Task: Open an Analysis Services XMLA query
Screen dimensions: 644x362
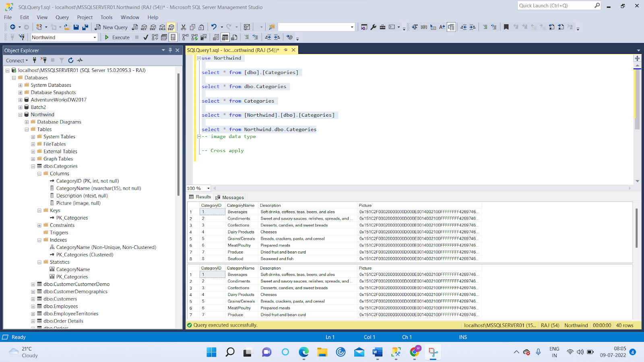Action: [x=162, y=27]
